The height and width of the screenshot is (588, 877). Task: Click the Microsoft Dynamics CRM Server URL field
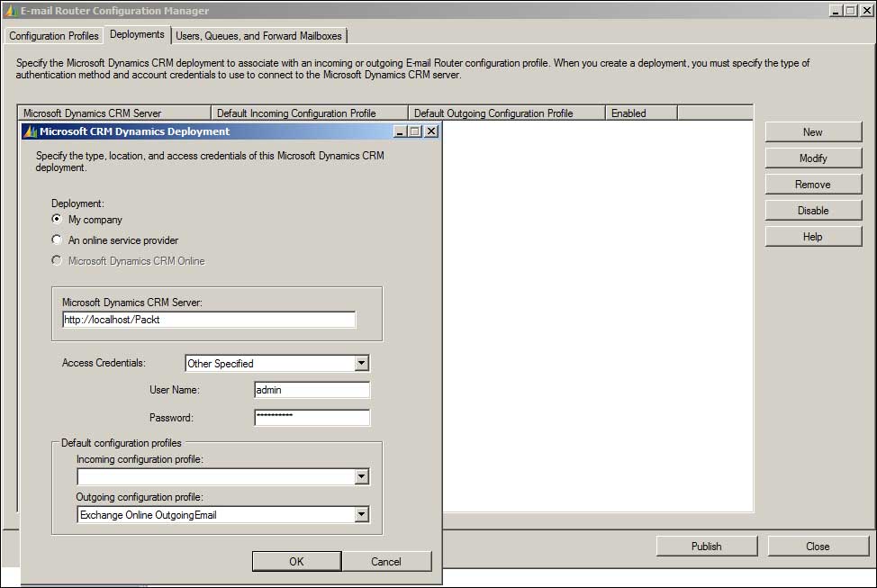pyautogui.click(x=209, y=320)
